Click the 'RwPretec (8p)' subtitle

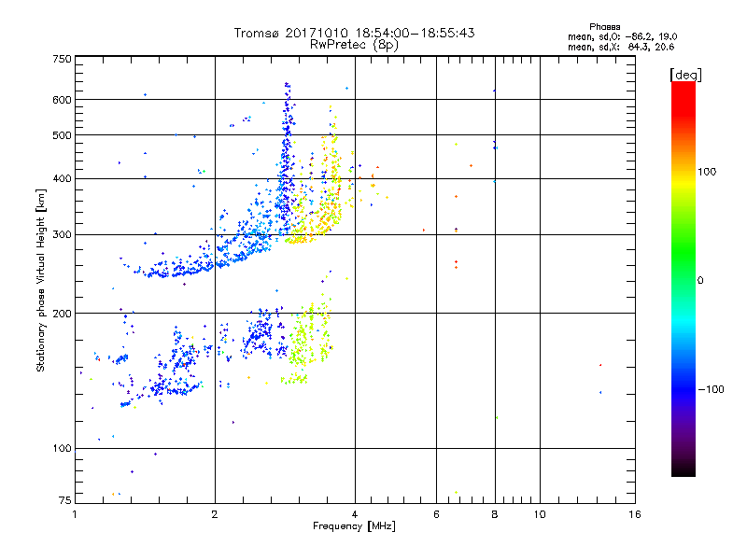354,45
